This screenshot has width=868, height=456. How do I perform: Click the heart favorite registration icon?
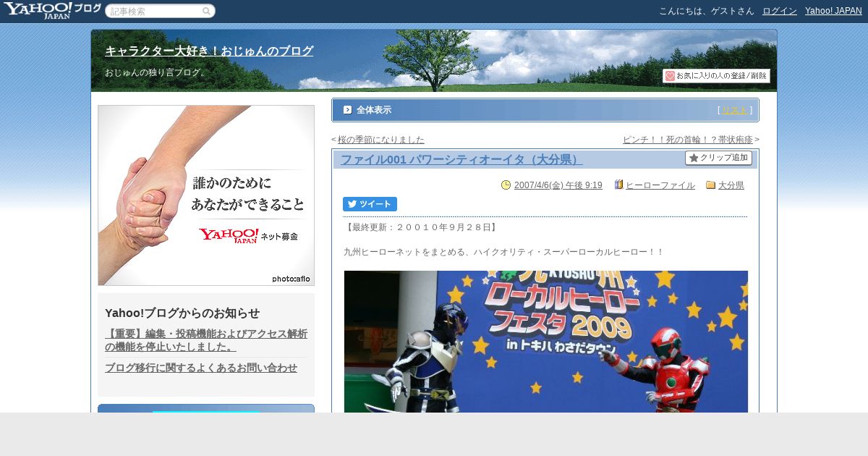coord(670,76)
